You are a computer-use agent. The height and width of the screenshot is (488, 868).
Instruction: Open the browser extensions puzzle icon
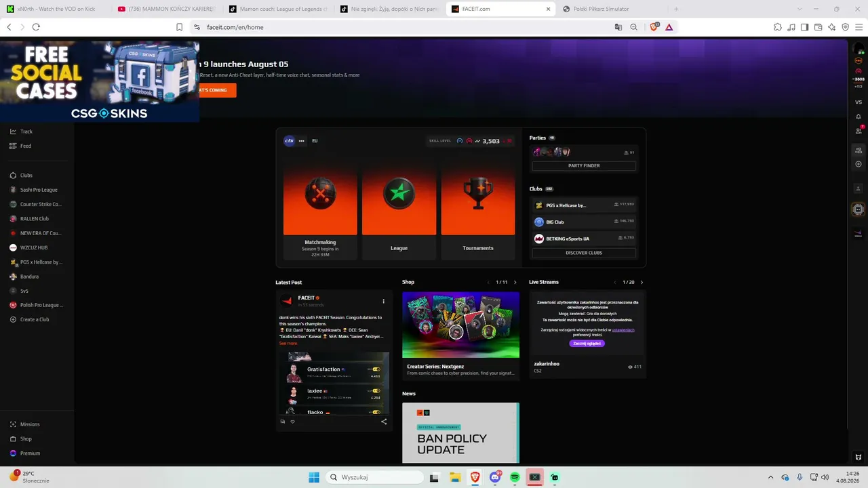[x=778, y=27]
